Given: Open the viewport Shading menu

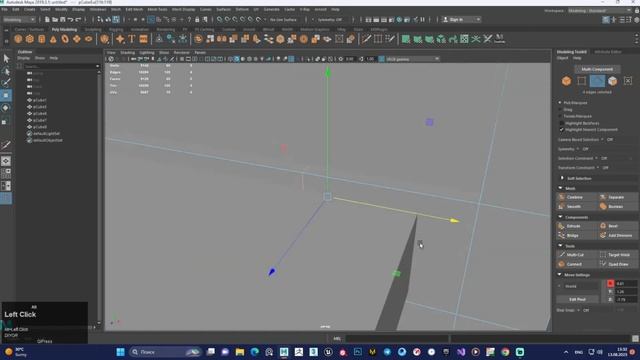Looking at the screenshot, I should (127, 53).
